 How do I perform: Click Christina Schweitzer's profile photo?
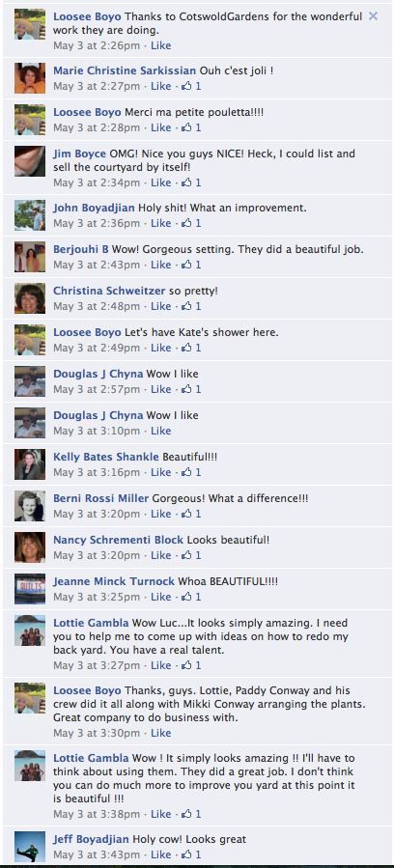30,298
